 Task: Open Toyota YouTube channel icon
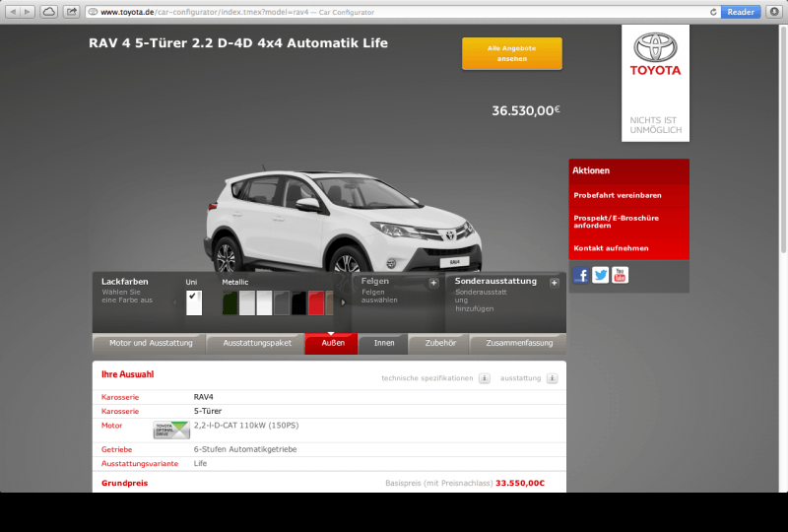coord(620,275)
